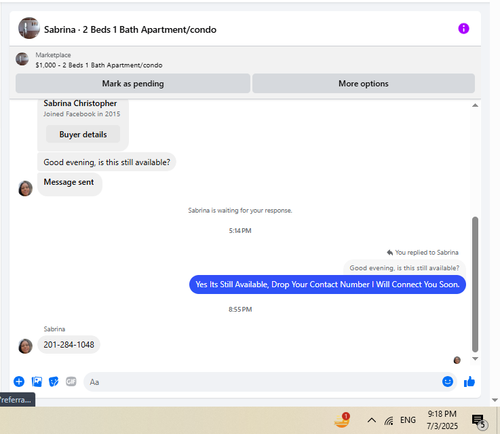Open conversation info purple icon

(463, 29)
